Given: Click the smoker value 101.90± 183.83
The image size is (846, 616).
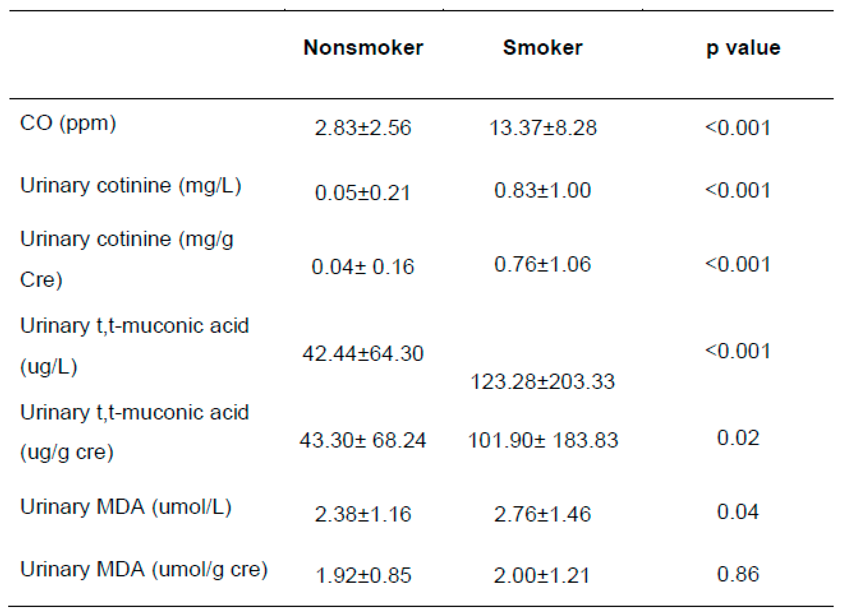Looking at the screenshot, I should (x=542, y=440).
